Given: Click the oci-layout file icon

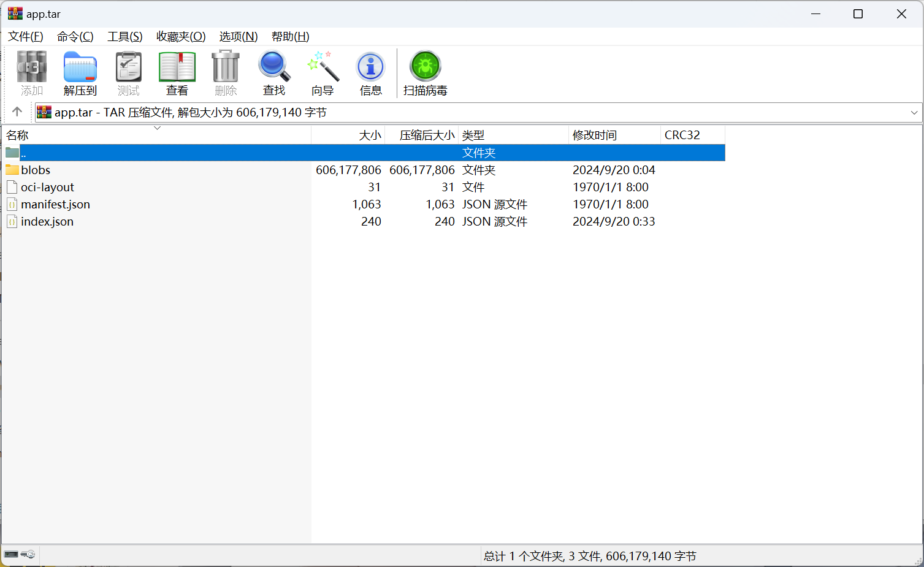Looking at the screenshot, I should 12,187.
